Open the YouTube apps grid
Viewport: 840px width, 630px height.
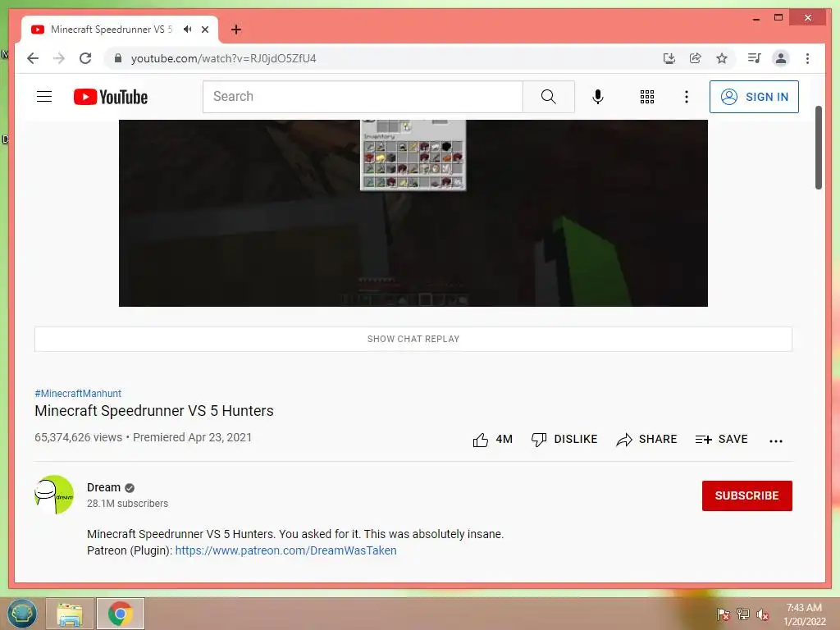tap(646, 97)
